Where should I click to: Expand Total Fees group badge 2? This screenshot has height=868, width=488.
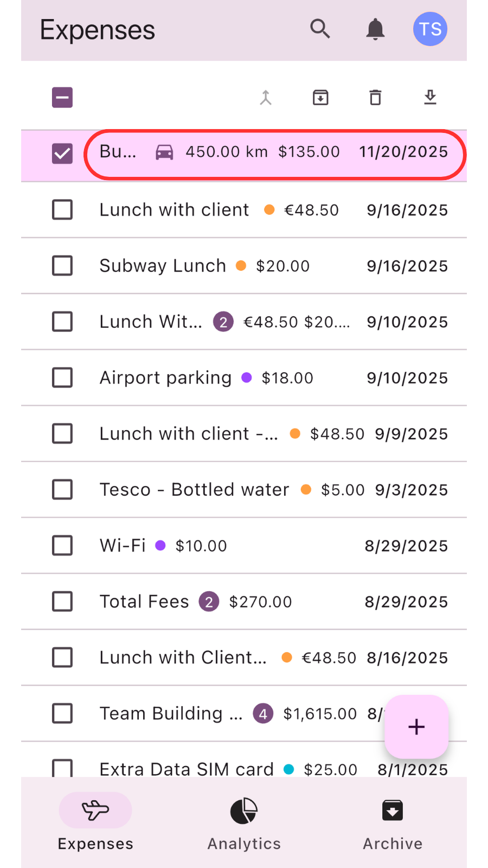(209, 602)
